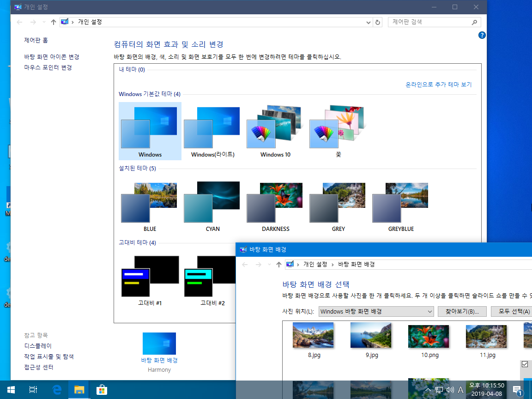Open Microsoft Store from taskbar
The image size is (532, 399).
click(x=102, y=390)
